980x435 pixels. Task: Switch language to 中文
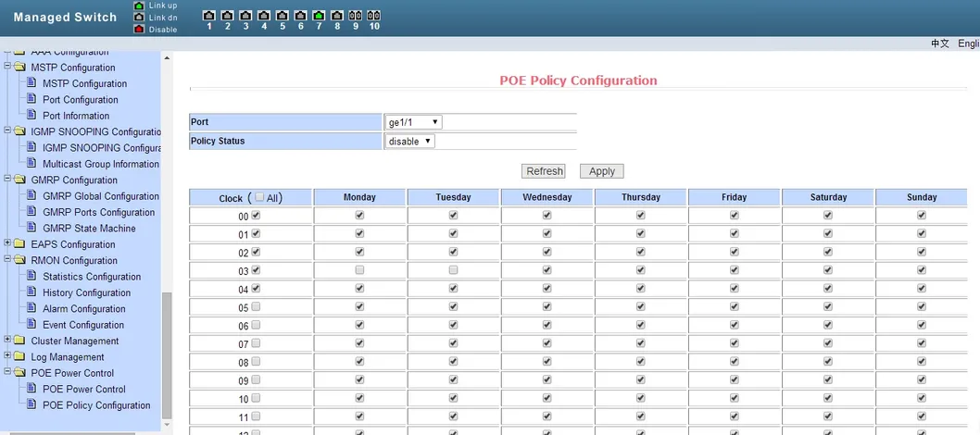940,43
